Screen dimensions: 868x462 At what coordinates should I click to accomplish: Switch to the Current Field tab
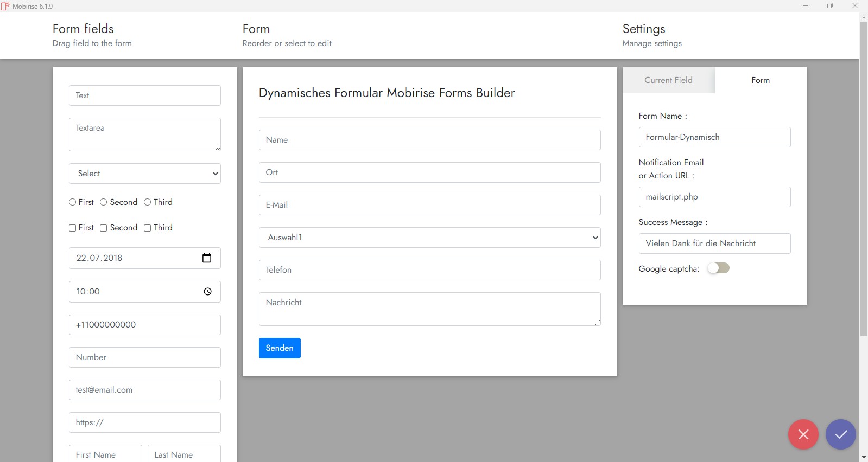668,80
